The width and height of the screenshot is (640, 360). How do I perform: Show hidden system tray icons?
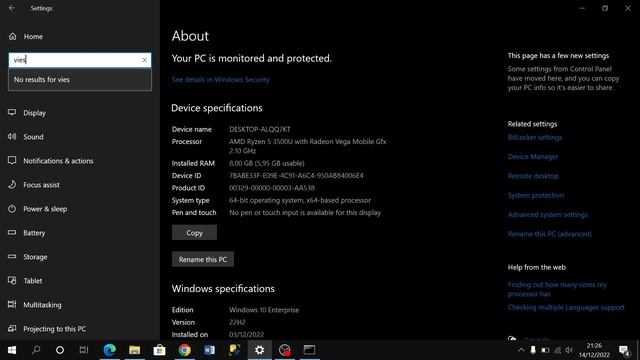521,350
